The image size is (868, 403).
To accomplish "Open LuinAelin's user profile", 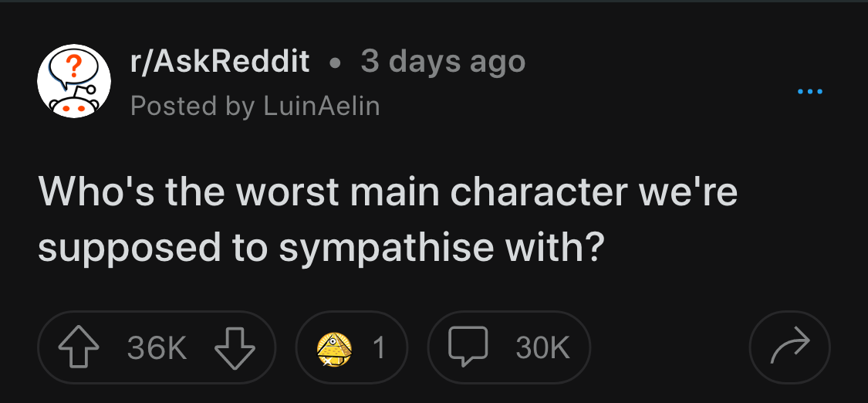I will (x=322, y=106).
